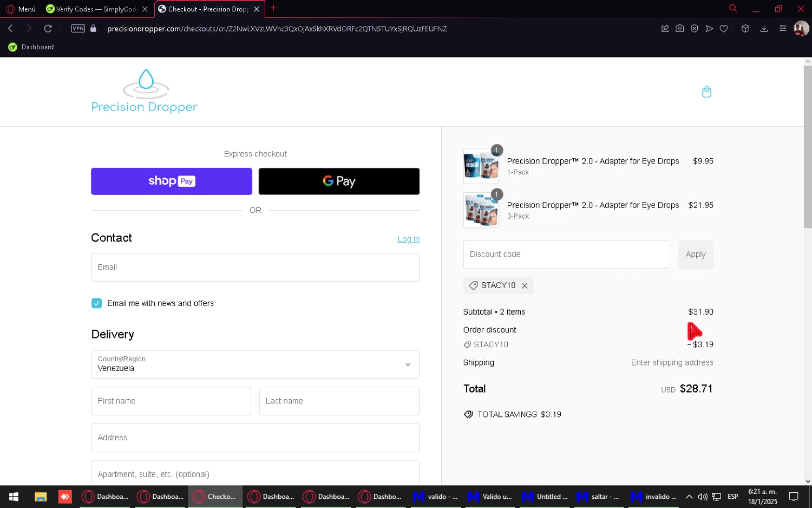Click the volume speaker tray icon
This screenshot has height=508, width=812.
(x=703, y=497)
